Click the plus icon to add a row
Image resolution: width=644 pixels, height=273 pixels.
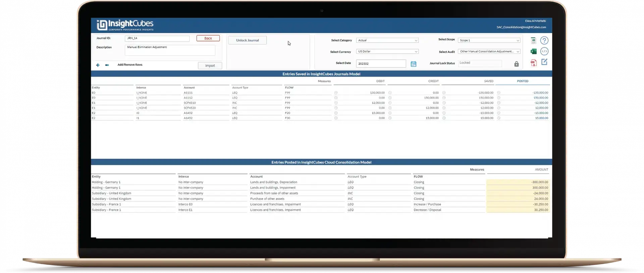pyautogui.click(x=98, y=65)
